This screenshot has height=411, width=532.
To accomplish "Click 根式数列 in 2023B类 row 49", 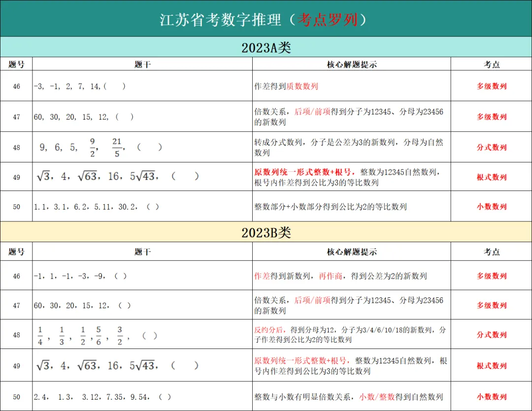I will (492, 366).
